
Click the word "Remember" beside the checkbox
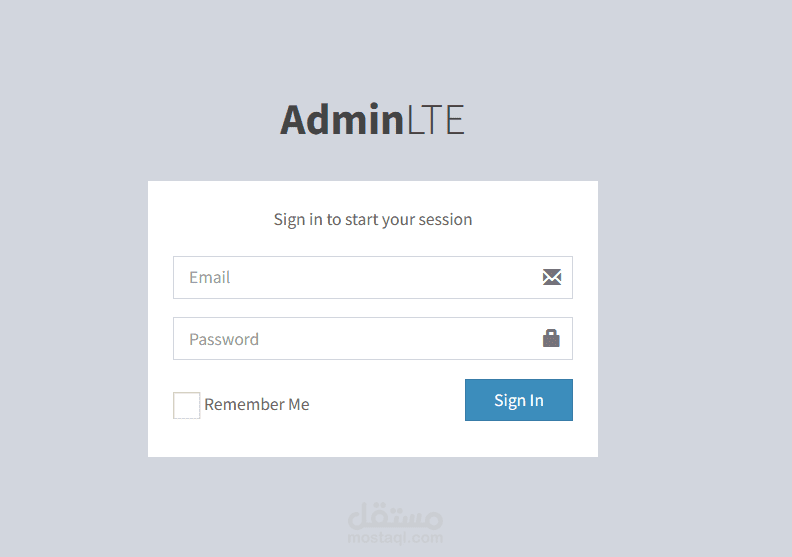pyautogui.click(x=243, y=405)
